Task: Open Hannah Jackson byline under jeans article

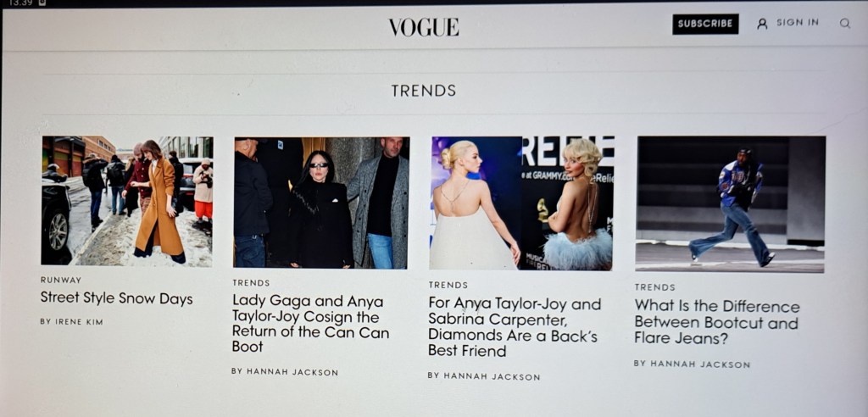Action: click(x=692, y=364)
